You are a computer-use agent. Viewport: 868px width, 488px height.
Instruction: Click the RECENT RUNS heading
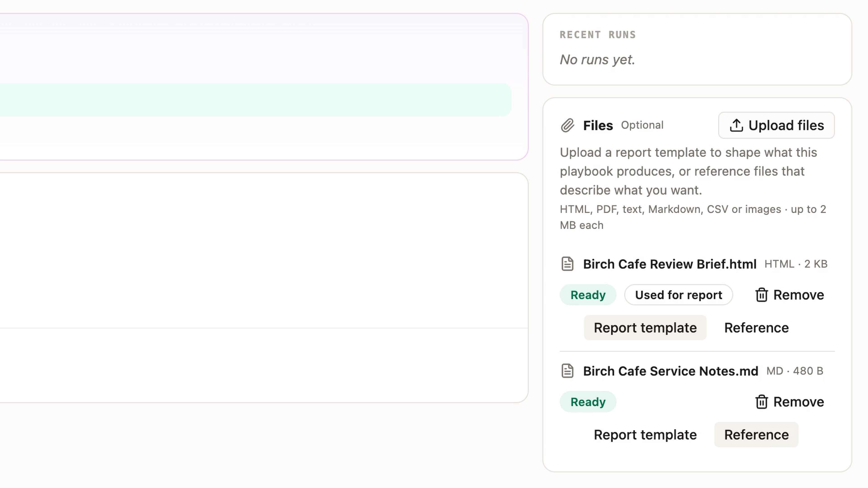coord(598,35)
